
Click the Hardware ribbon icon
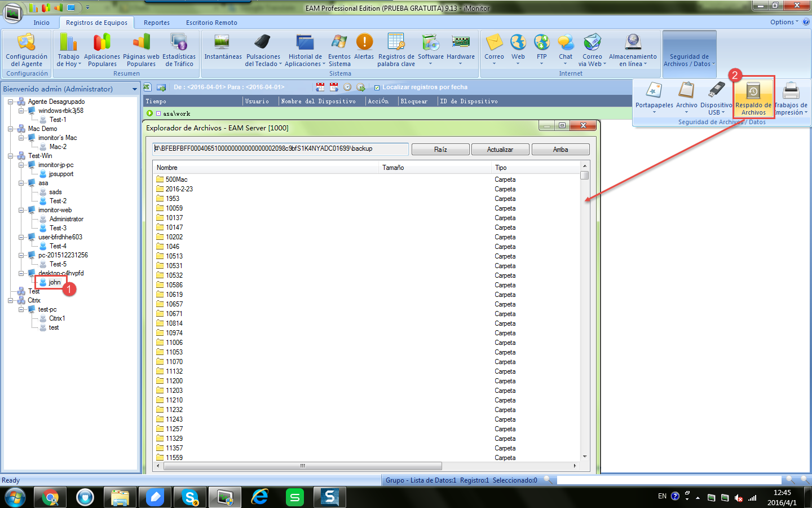click(460, 46)
